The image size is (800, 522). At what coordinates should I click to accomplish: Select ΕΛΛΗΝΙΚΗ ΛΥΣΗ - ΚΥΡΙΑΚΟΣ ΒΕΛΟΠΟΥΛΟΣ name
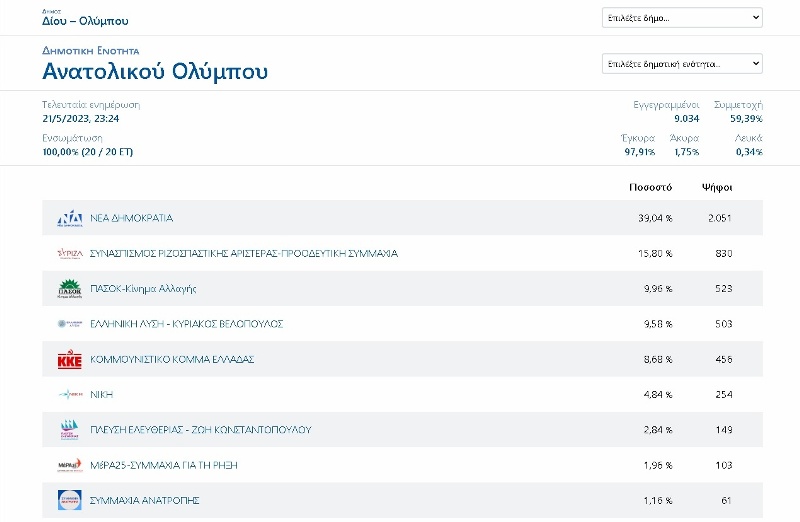(x=187, y=324)
